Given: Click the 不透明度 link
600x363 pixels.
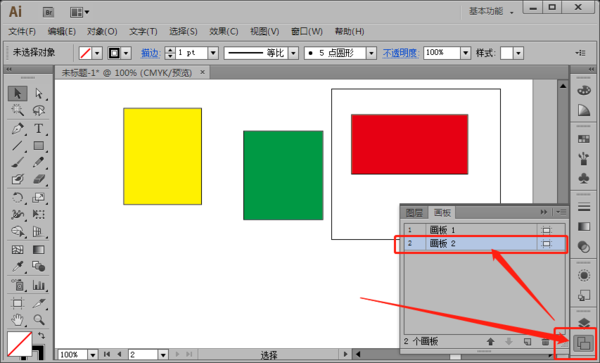Looking at the screenshot, I should pos(401,53).
